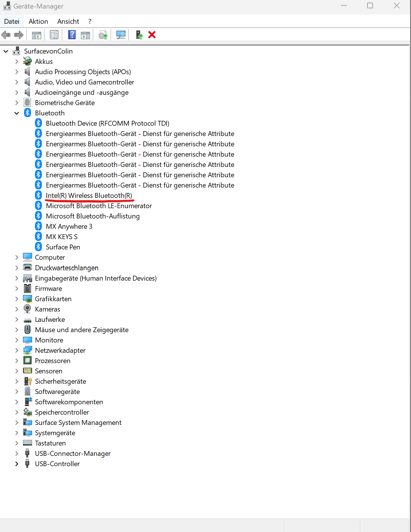The width and height of the screenshot is (411, 532).
Task: Expand the Akkus category
Action: coord(17,62)
